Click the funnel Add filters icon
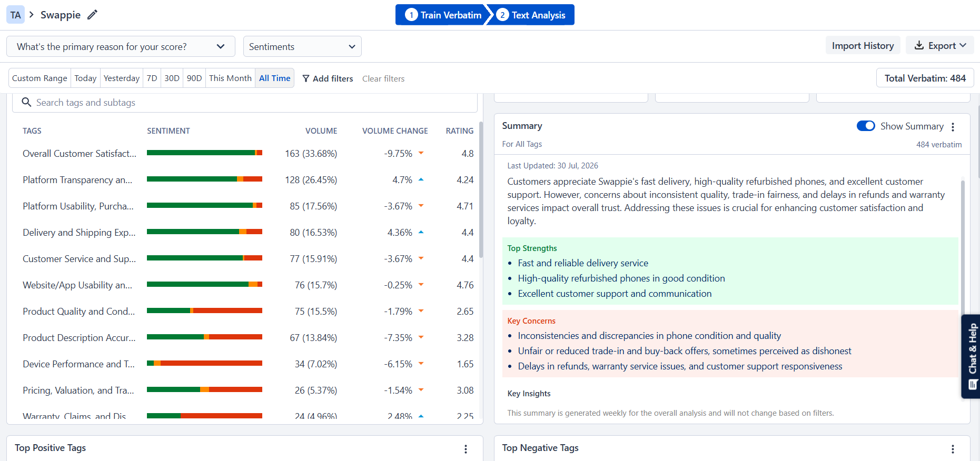This screenshot has width=980, height=461. pos(306,78)
